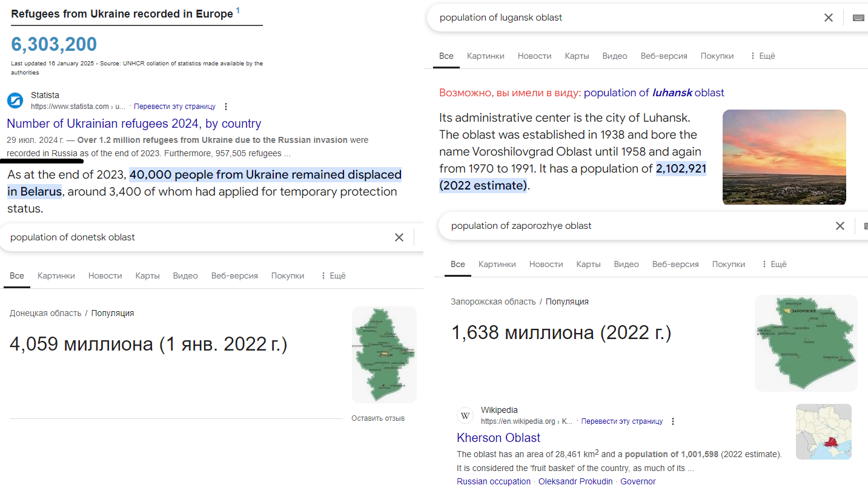
Task: Click the 'Возможно, вы имели в виду:' label
Action: click(510, 93)
